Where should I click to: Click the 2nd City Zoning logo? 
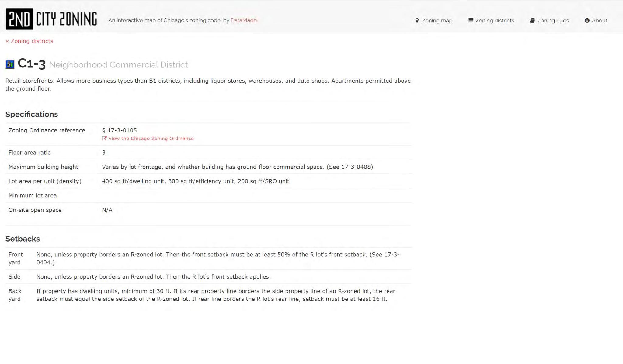51,19
